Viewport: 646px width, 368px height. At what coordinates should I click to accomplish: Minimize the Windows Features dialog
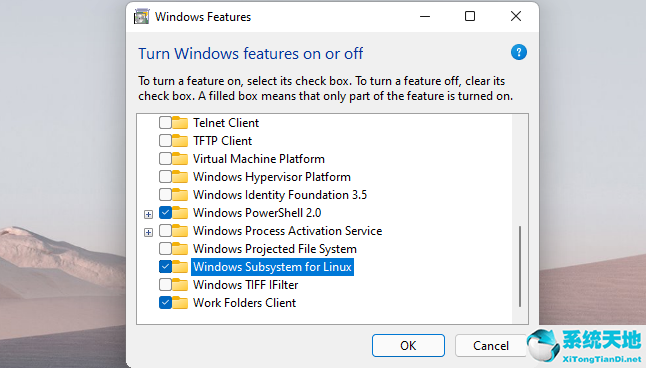click(425, 16)
